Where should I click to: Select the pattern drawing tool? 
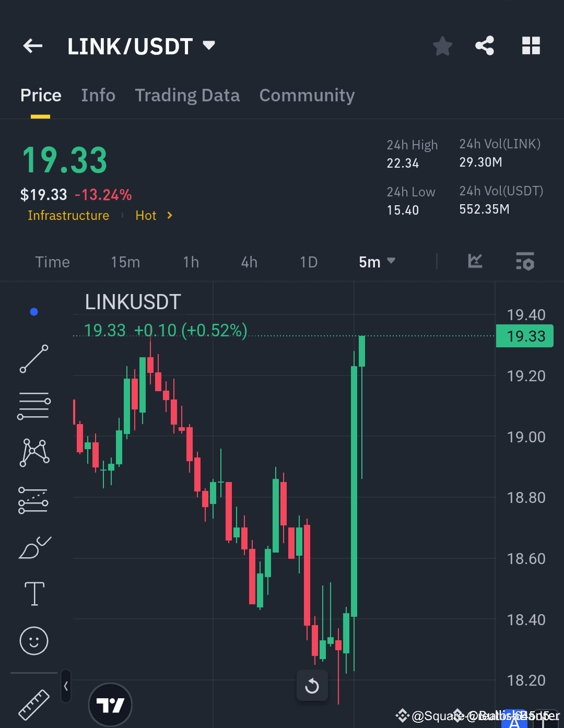click(x=34, y=452)
